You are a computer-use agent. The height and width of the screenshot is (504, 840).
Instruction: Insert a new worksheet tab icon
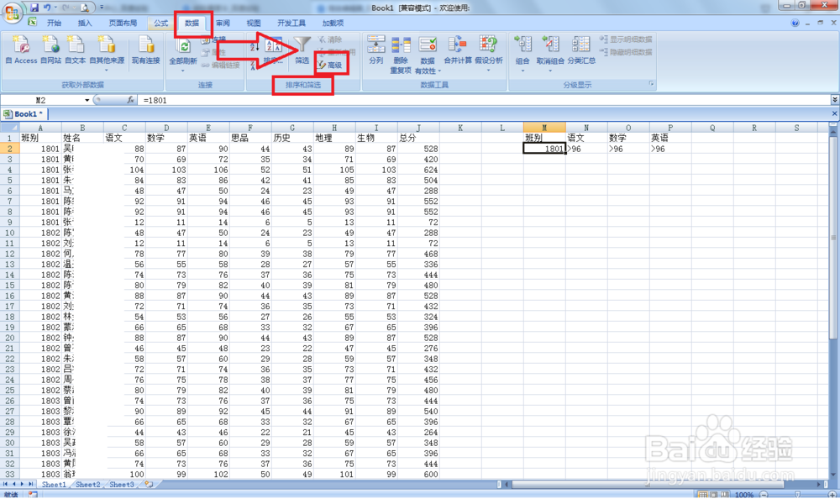pyautogui.click(x=149, y=484)
